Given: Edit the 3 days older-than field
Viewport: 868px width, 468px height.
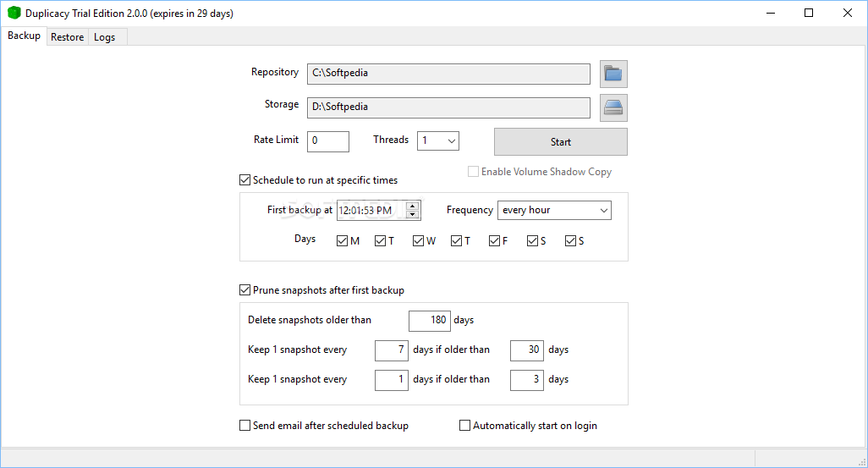Looking at the screenshot, I should 527,381.
